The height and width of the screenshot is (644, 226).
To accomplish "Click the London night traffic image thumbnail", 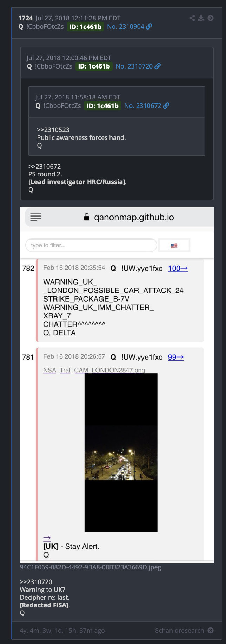I will (121, 452).
